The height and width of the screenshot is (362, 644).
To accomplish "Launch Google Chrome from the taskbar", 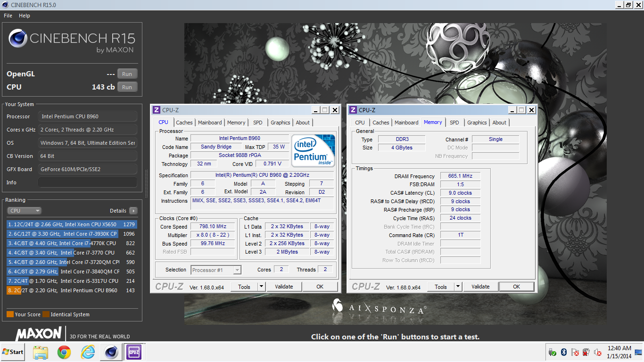I will (x=64, y=352).
